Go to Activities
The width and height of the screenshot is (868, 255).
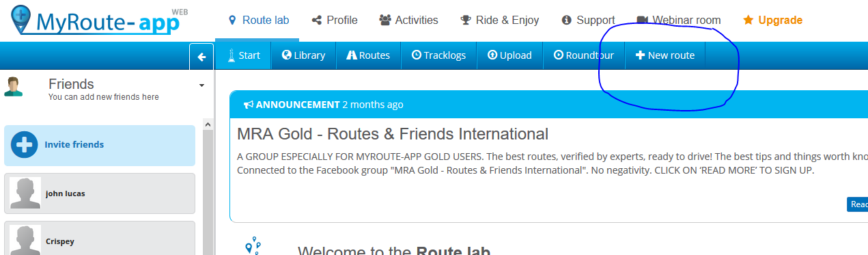408,21
